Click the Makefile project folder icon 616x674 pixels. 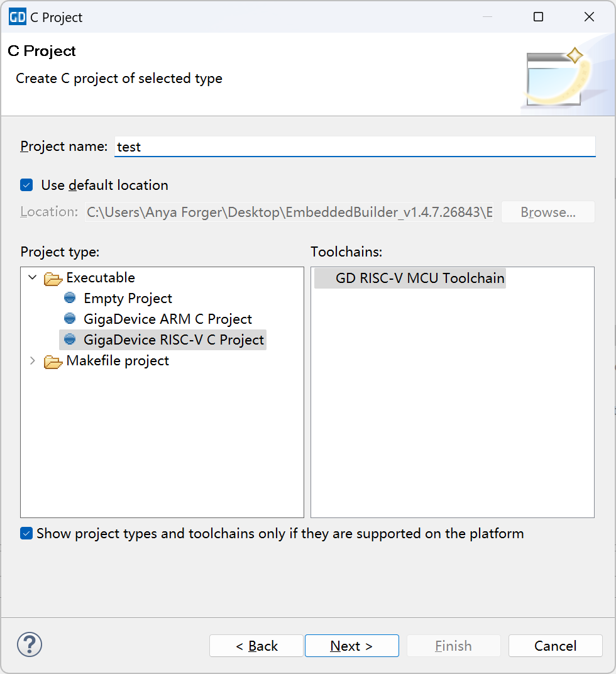pos(53,361)
